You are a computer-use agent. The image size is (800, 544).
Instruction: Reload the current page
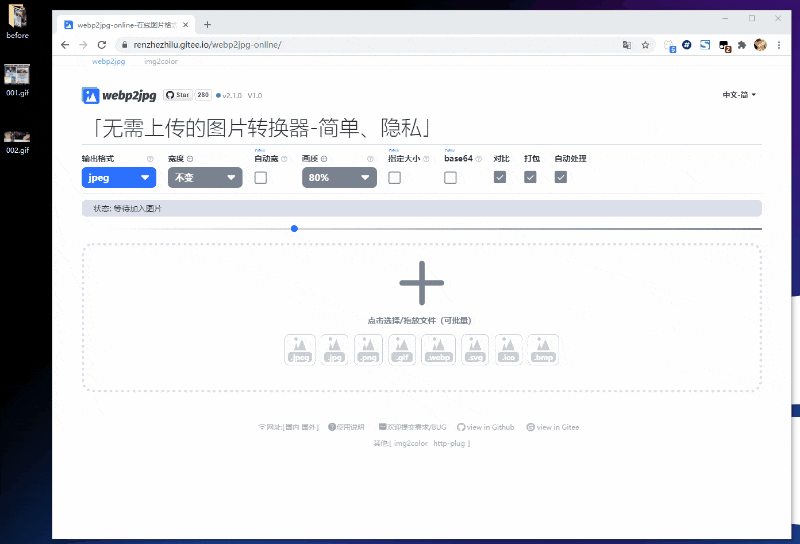click(102, 45)
